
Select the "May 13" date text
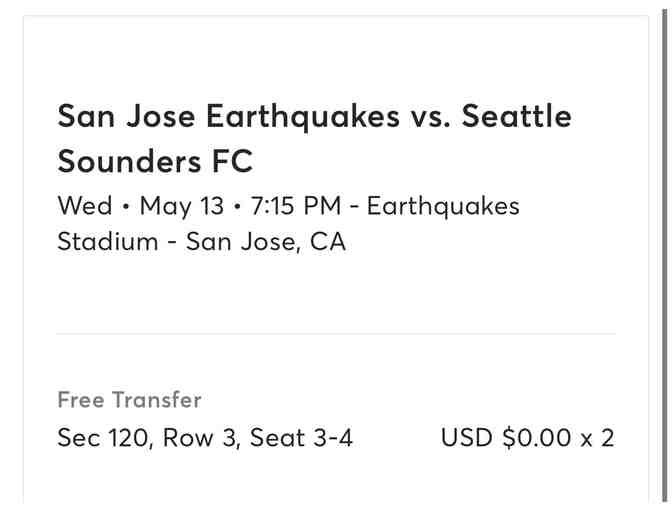181,206
